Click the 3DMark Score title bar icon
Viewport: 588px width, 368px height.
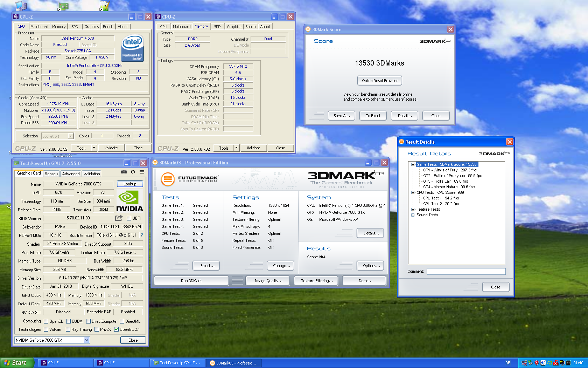[308, 29]
